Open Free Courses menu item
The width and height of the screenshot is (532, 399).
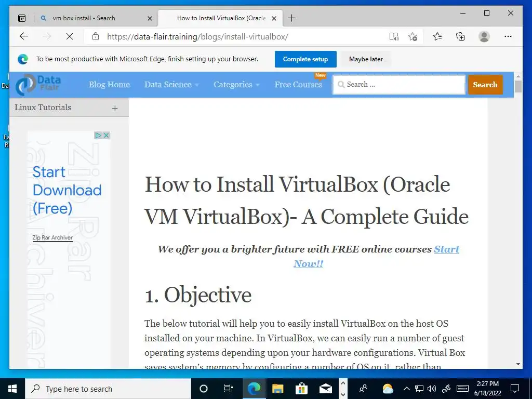[298, 85]
